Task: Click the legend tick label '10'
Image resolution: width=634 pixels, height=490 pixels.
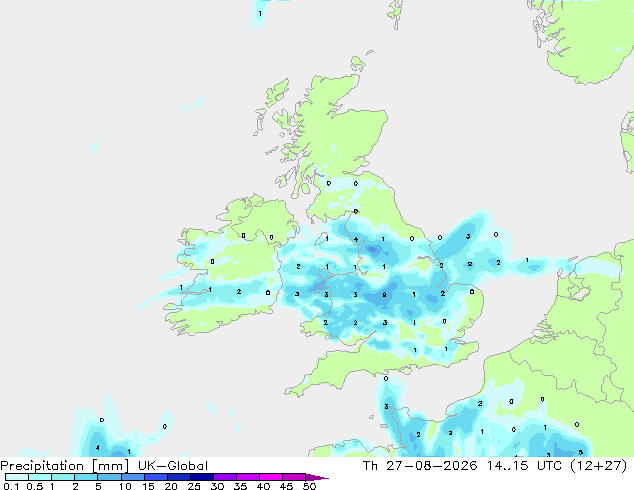Action: [x=125, y=486]
